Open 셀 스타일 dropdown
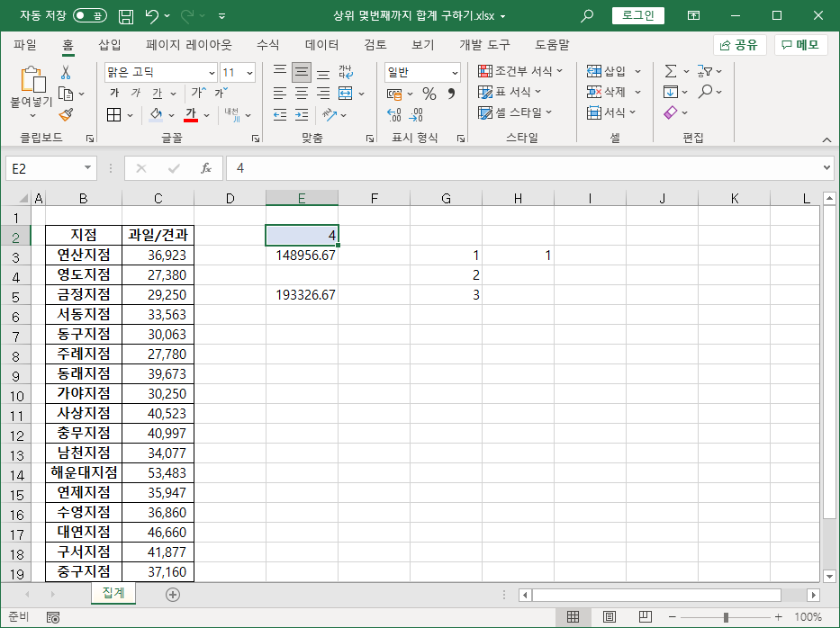This screenshot has width=840, height=628. pos(515,113)
